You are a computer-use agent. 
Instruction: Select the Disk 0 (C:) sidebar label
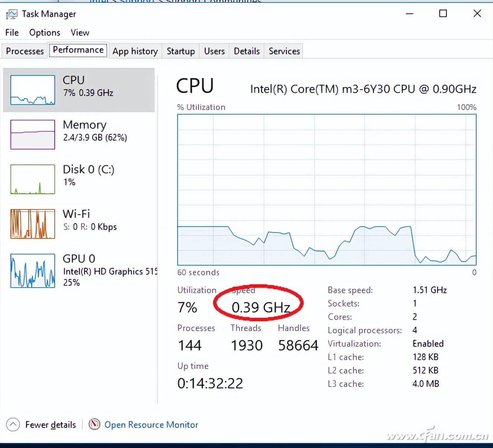[x=89, y=169]
